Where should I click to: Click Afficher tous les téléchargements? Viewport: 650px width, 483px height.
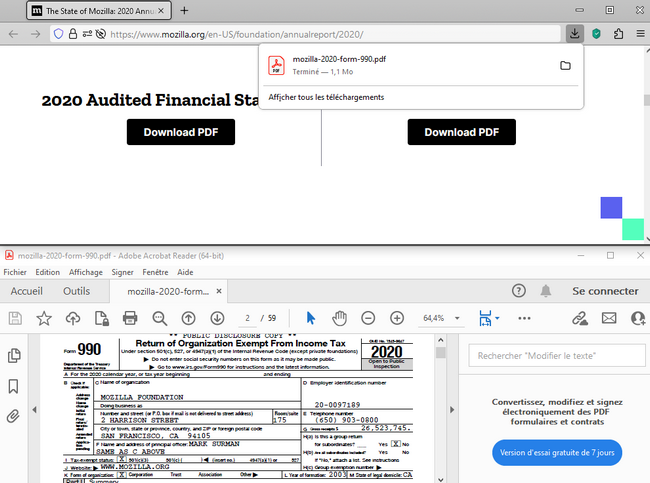coord(326,97)
